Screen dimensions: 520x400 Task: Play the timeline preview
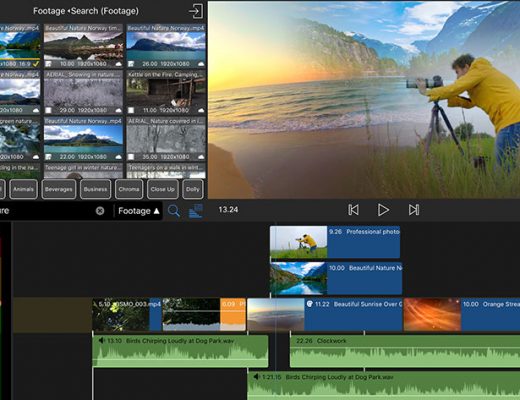(x=383, y=210)
